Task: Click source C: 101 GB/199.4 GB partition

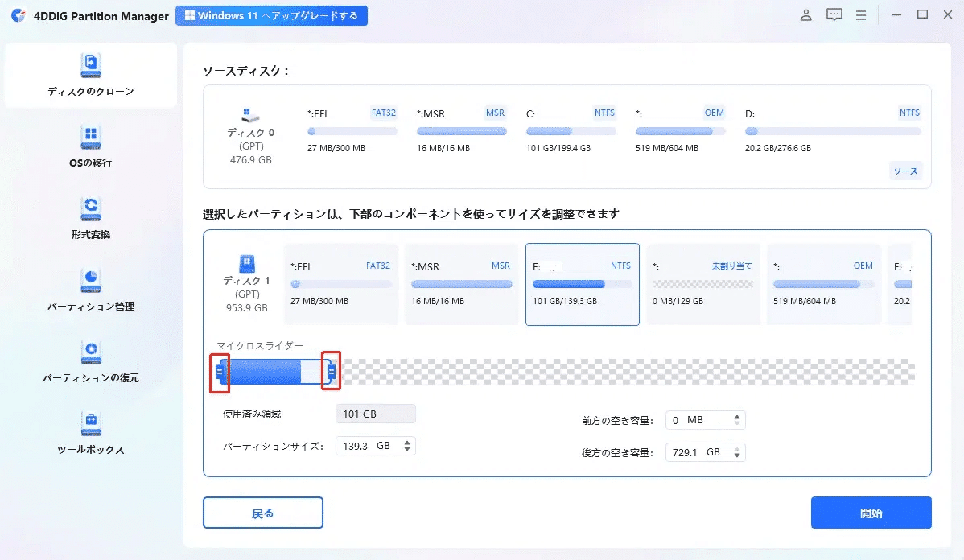Action: point(571,130)
